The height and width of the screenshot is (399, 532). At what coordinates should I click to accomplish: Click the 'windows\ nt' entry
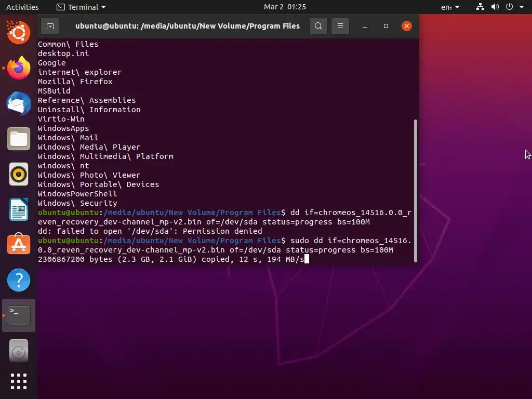63,166
